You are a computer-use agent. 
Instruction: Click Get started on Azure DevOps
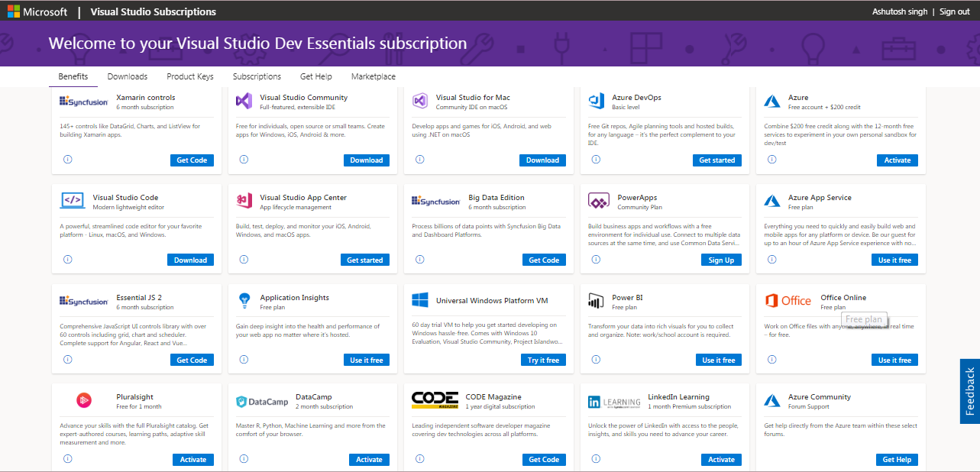717,160
